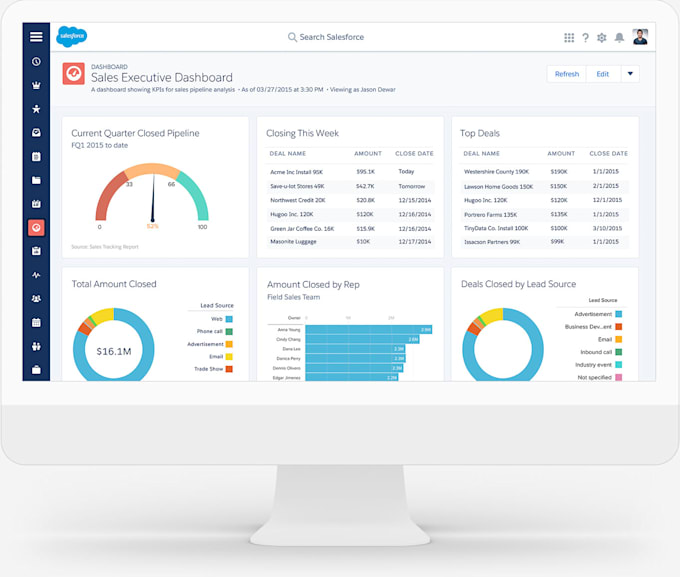This screenshot has height=577, width=680.
Task: Select the Lawson Home Goods 150K row
Action: pos(544,187)
